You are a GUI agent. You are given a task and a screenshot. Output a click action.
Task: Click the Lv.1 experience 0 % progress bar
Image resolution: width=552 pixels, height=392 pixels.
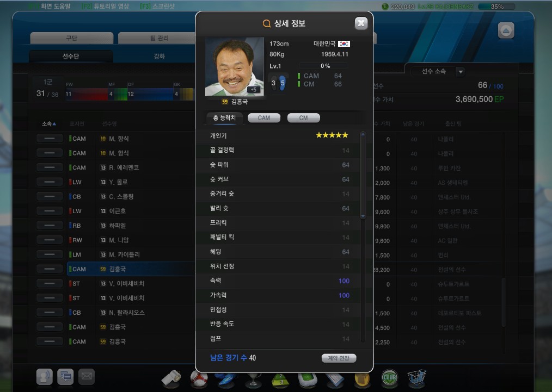323,66
